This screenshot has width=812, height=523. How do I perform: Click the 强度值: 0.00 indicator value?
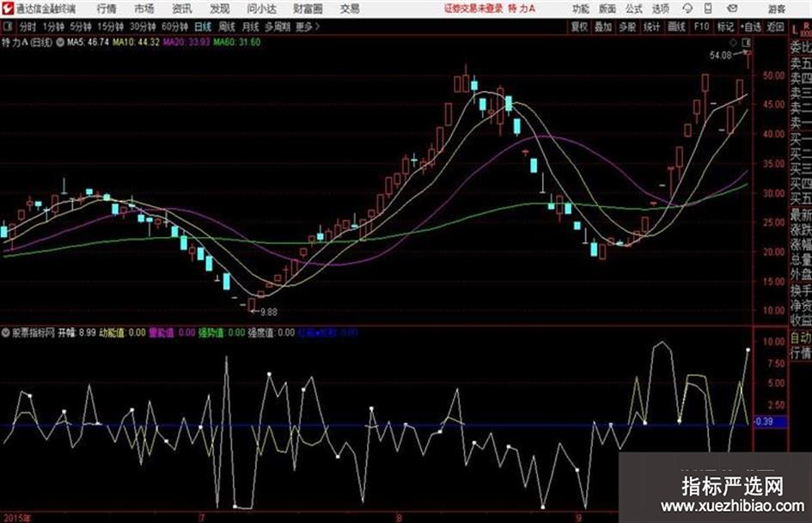(x=271, y=332)
